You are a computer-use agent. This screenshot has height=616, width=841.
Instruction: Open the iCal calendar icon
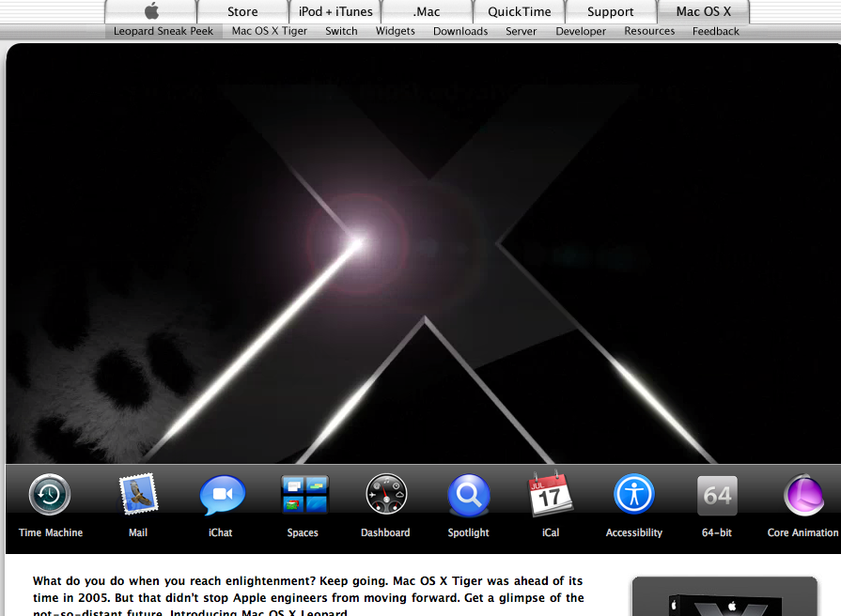[x=551, y=493]
